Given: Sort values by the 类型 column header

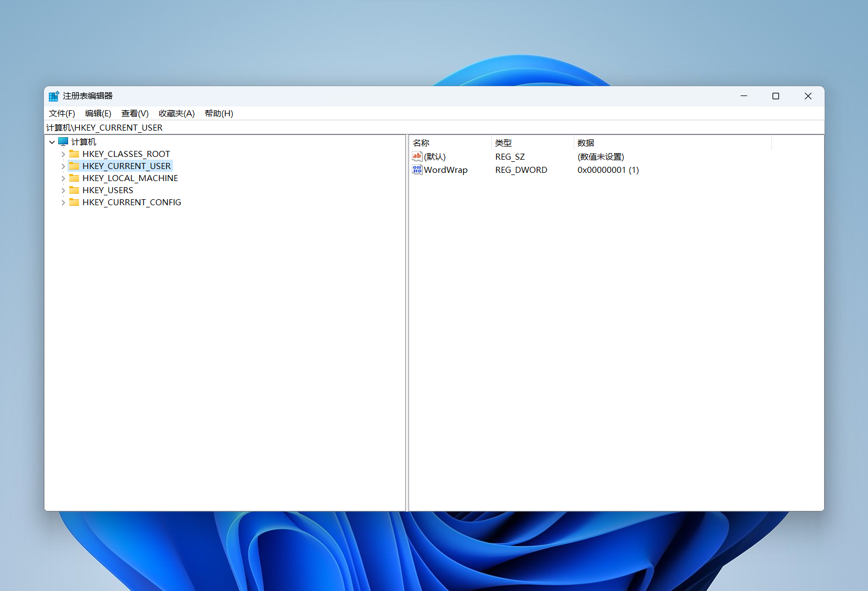Looking at the screenshot, I should (533, 143).
